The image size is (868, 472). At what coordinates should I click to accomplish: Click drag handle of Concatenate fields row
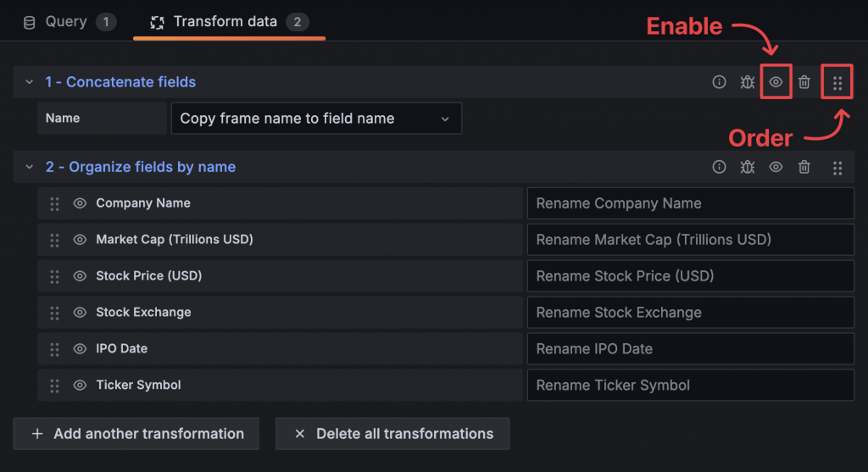tap(837, 83)
